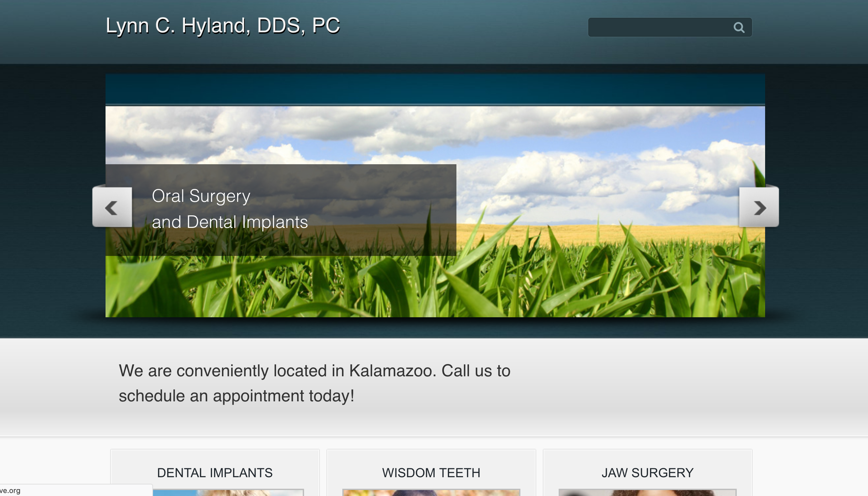Advance to the next slide arrow
This screenshot has height=496, width=868.
click(759, 207)
